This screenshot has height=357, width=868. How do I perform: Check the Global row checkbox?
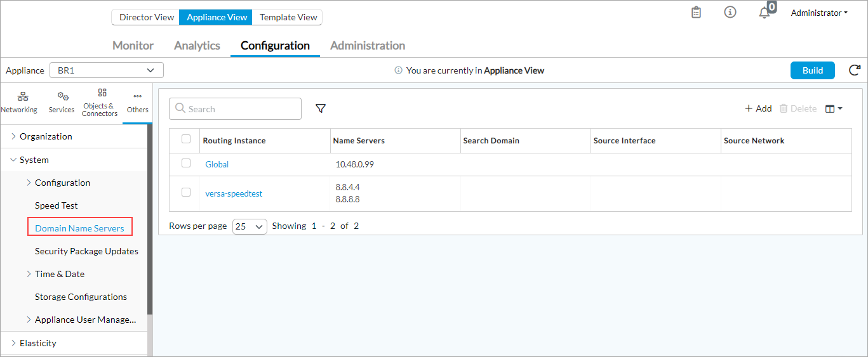(186, 163)
